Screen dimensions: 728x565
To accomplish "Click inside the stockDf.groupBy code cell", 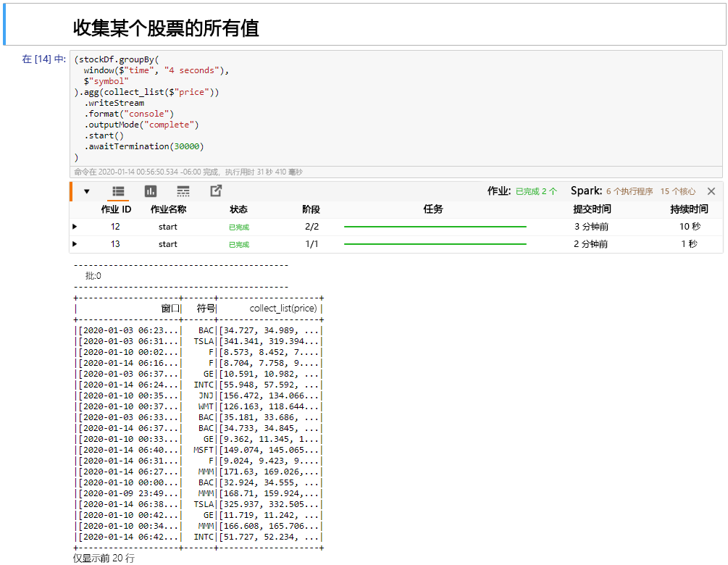I will [396, 108].
